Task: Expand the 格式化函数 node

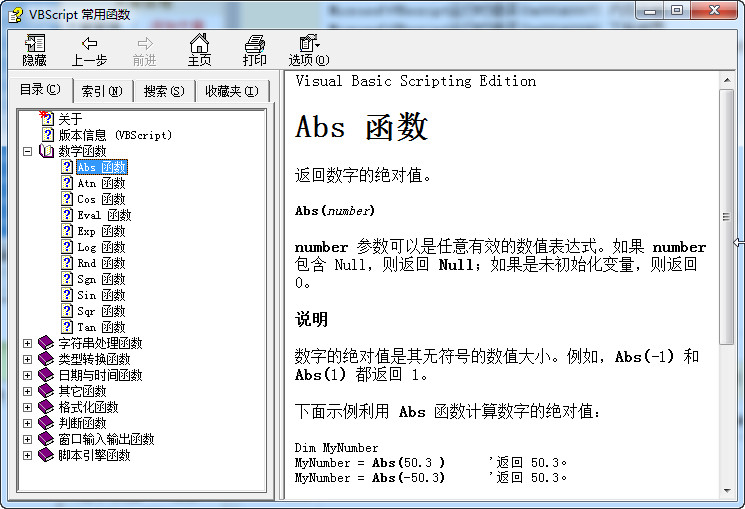Action: point(28,407)
